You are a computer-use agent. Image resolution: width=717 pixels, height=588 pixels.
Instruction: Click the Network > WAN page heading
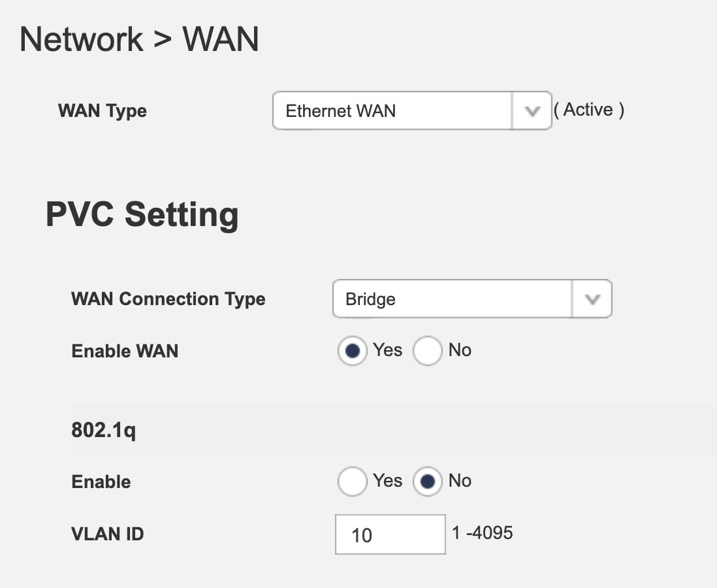point(139,39)
